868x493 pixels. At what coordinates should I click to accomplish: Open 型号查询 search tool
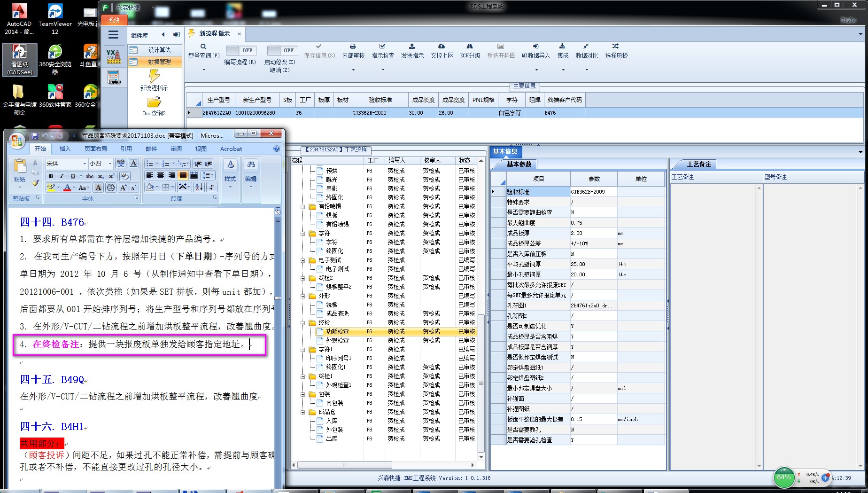tap(203, 51)
